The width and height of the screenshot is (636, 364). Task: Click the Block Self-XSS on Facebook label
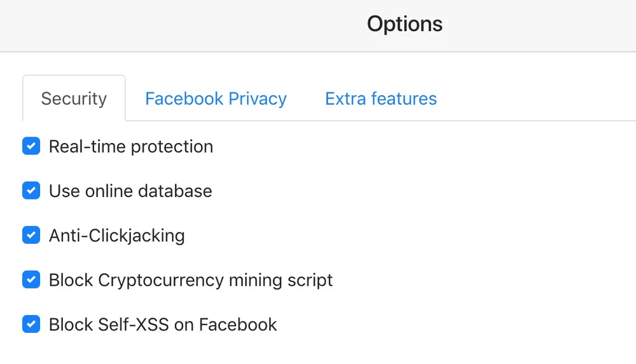(x=162, y=325)
